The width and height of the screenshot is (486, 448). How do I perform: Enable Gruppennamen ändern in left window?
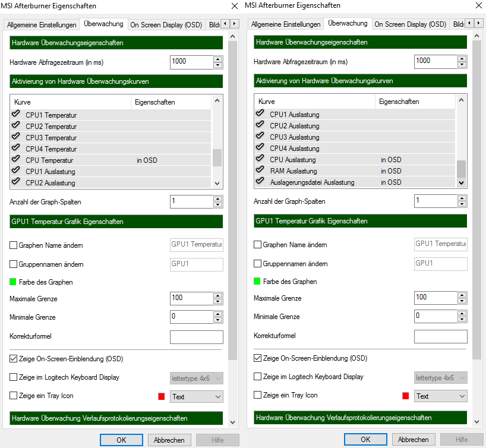point(13,264)
